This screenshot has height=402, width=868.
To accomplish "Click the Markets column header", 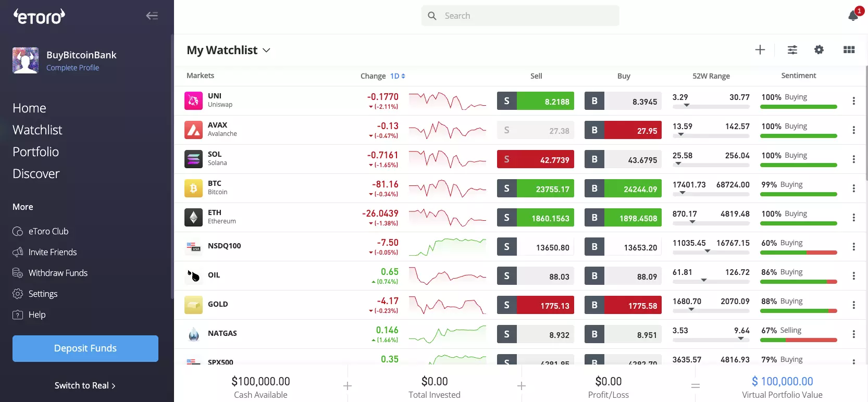I will [200, 76].
